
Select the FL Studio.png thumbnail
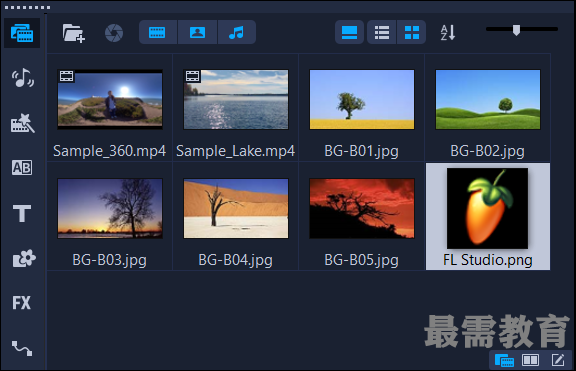pos(487,208)
